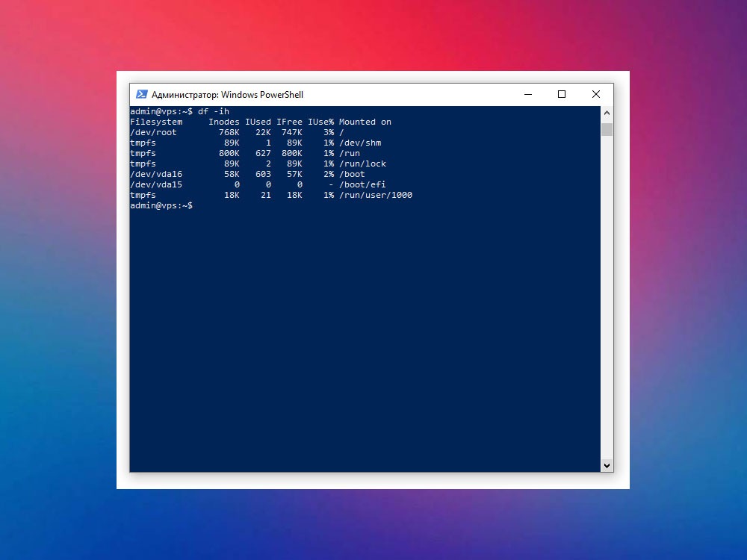Click the scrollbar up arrow
This screenshot has height=560, width=747.
pyautogui.click(x=607, y=113)
